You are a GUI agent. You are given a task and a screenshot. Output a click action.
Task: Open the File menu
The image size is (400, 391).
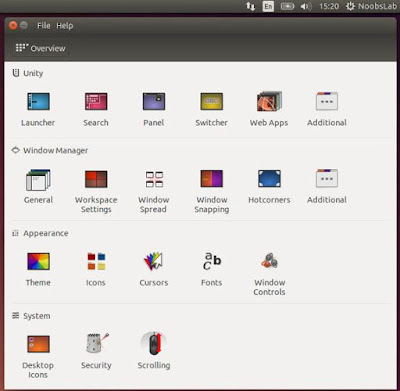(x=44, y=26)
